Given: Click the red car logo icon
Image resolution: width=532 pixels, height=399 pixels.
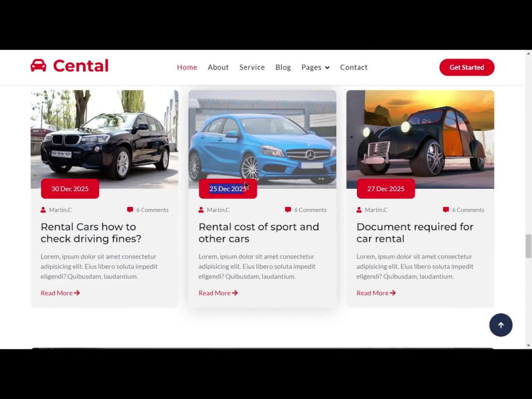Looking at the screenshot, I should tap(38, 65).
